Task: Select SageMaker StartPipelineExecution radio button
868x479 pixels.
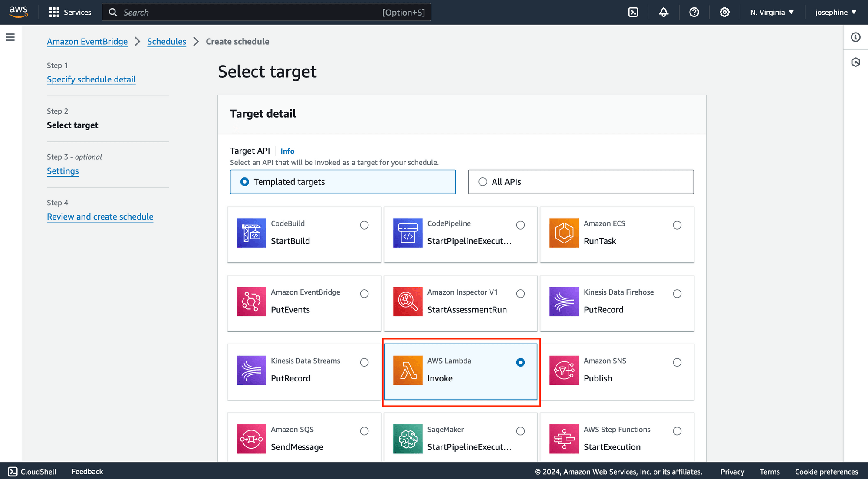Action: [x=520, y=431]
